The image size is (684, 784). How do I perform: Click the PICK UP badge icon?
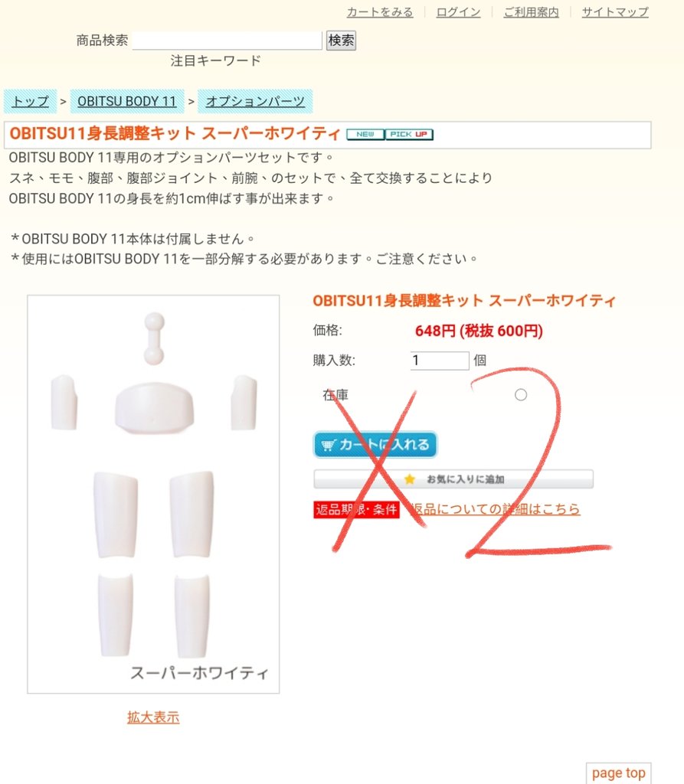pos(409,135)
